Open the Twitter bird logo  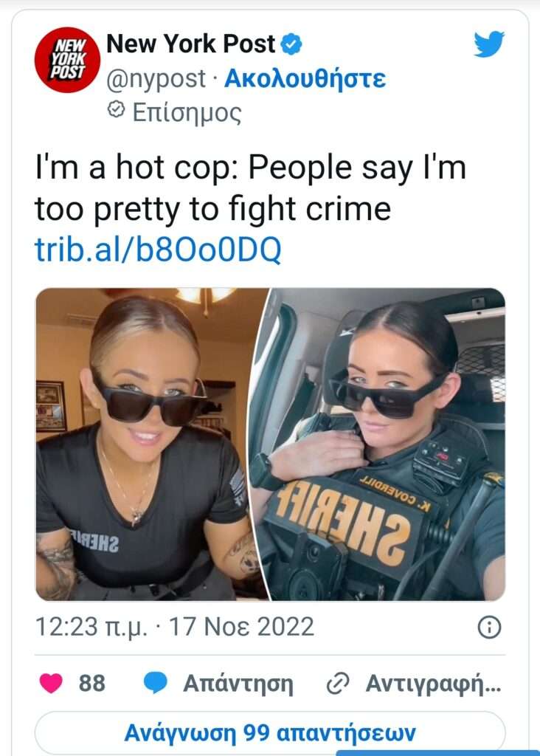tap(489, 44)
